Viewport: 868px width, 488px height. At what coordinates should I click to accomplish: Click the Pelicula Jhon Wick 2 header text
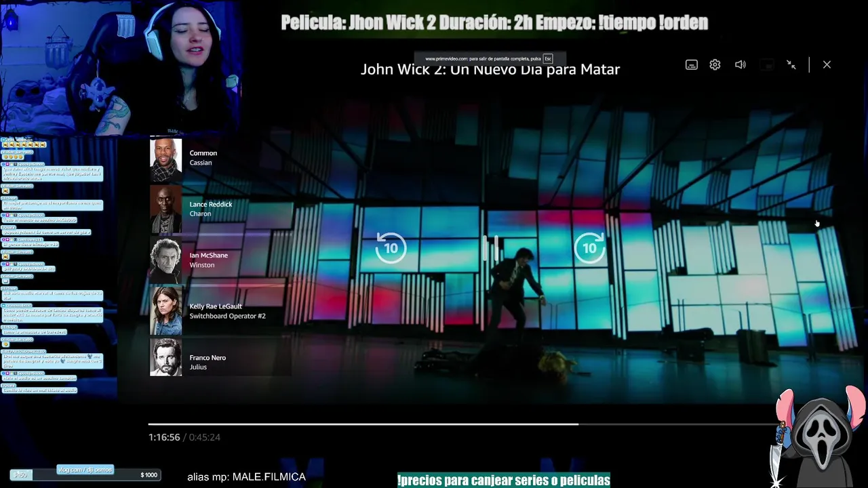tap(494, 22)
